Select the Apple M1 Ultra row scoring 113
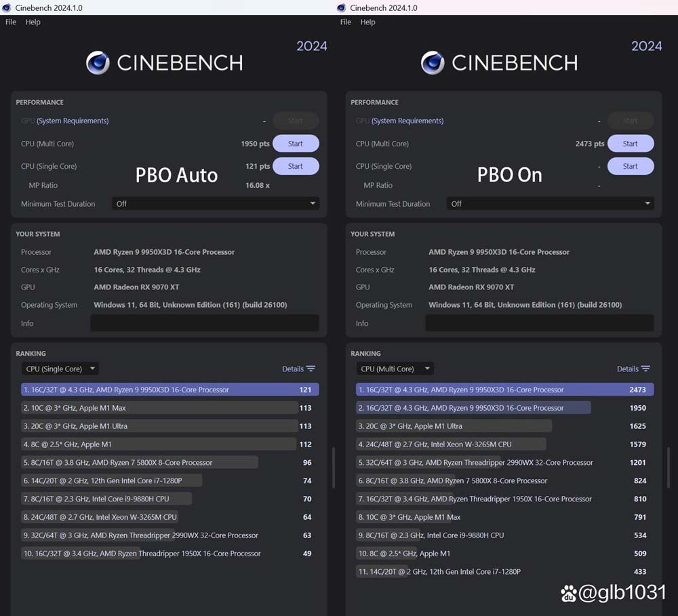Screen dimensions: 678x616 coord(170,426)
